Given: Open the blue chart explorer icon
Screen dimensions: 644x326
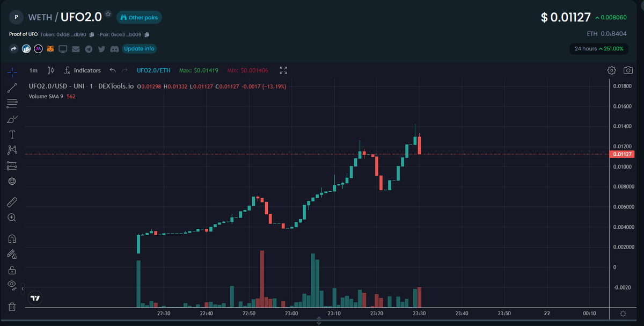Looking at the screenshot, I should pos(26,49).
